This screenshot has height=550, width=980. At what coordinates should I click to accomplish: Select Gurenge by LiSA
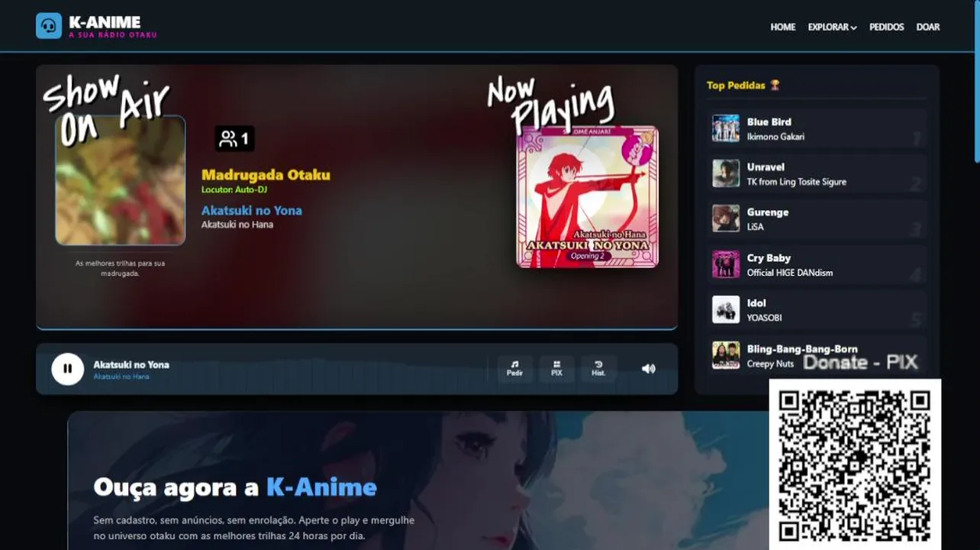click(817, 219)
